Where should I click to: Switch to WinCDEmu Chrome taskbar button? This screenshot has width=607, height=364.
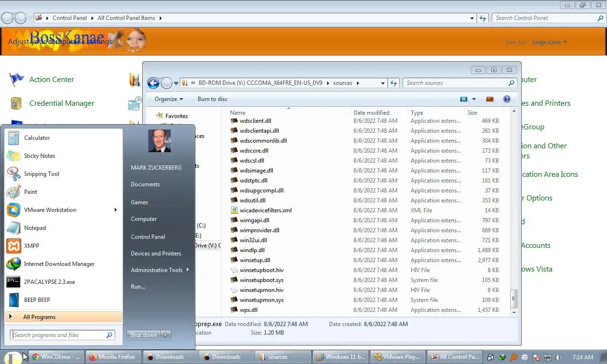56,357
